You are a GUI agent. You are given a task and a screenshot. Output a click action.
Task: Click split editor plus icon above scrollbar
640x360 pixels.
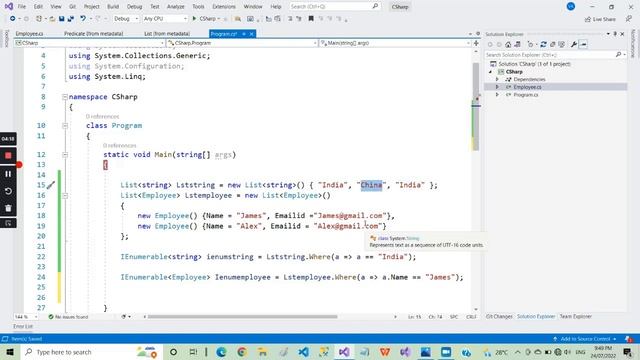[x=476, y=43]
